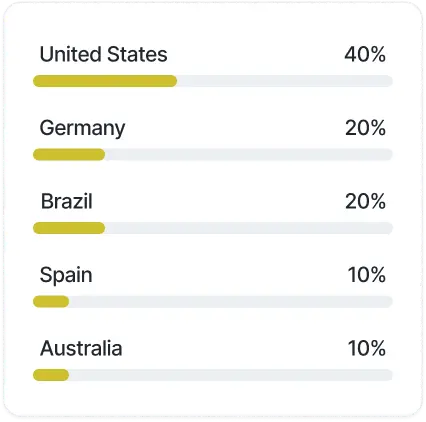Click the yellow fill of Germany's bar
The width and height of the screenshot is (426, 422).
(69, 155)
